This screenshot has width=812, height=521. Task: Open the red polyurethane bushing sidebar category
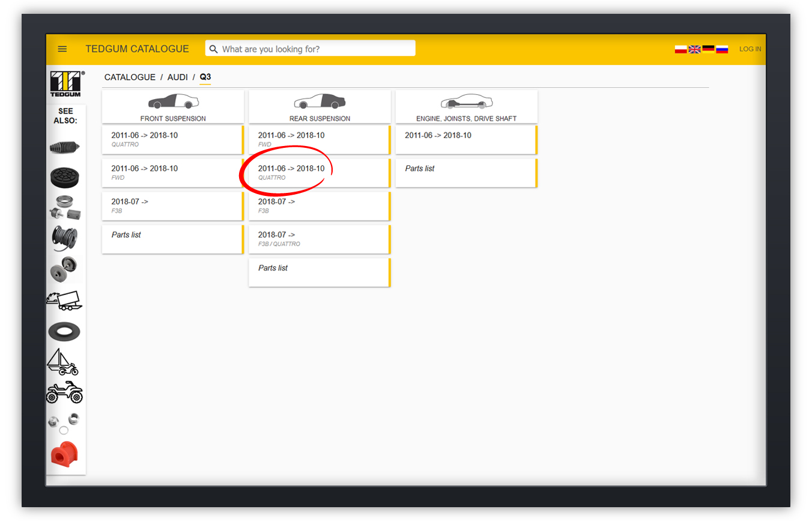pos(65,454)
